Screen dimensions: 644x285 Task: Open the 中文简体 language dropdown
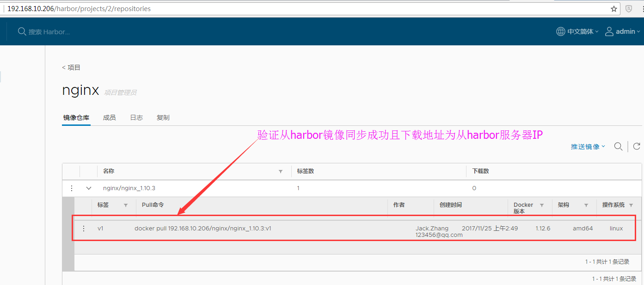click(x=583, y=31)
